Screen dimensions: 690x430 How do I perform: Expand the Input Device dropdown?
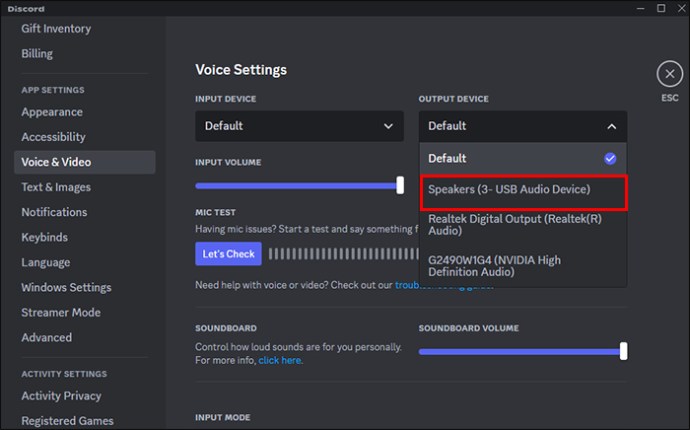299,126
